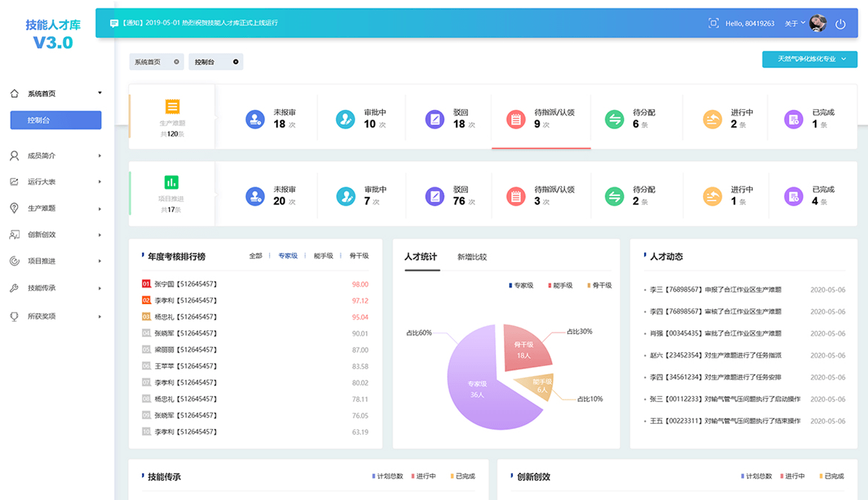Click the 所获奖项 trophy icon
The height and width of the screenshot is (500, 868).
coord(14,316)
